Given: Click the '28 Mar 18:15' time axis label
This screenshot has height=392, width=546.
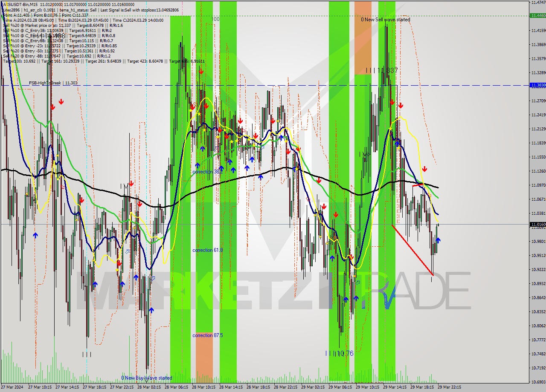Looking at the screenshot, I should point(258,387).
